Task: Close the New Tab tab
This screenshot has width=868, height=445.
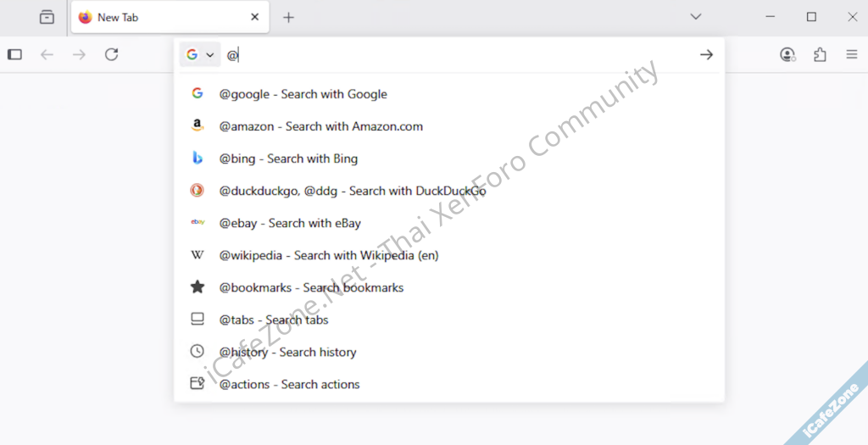Action: tap(254, 17)
